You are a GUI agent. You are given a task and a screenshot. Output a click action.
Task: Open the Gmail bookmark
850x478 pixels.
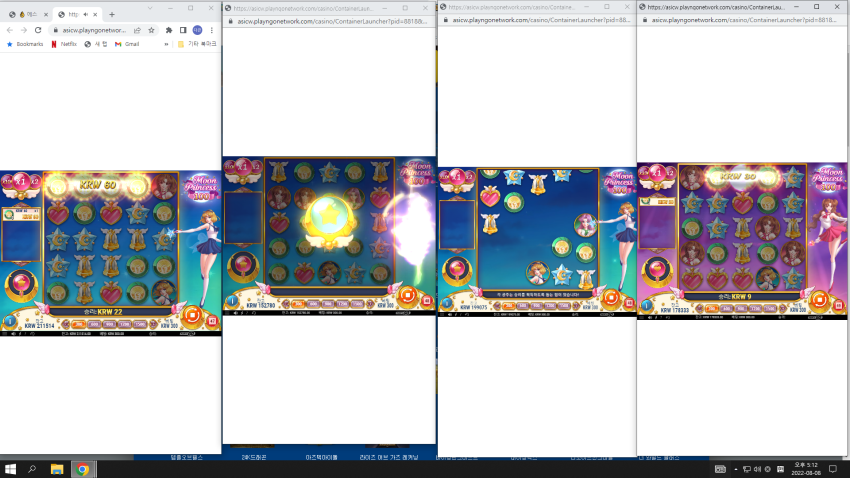(127, 44)
